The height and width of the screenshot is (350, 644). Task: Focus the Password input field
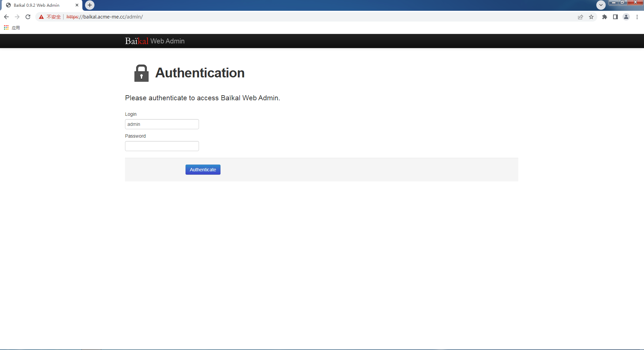click(162, 146)
